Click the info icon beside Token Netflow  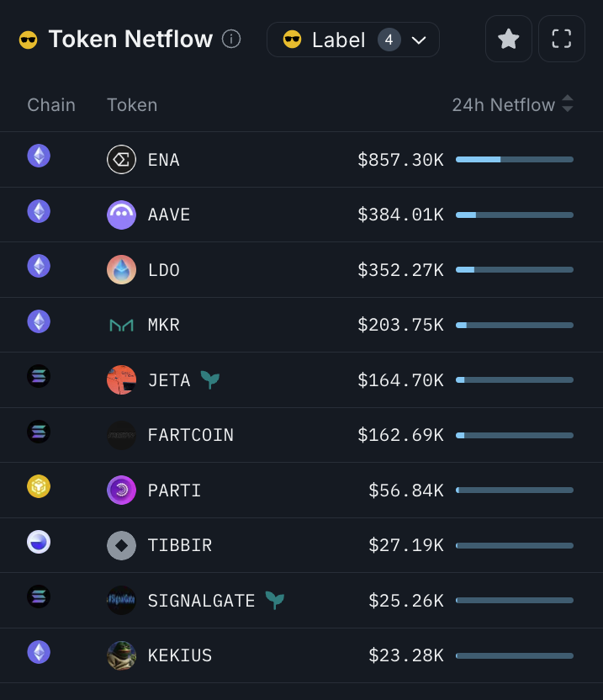point(231,39)
